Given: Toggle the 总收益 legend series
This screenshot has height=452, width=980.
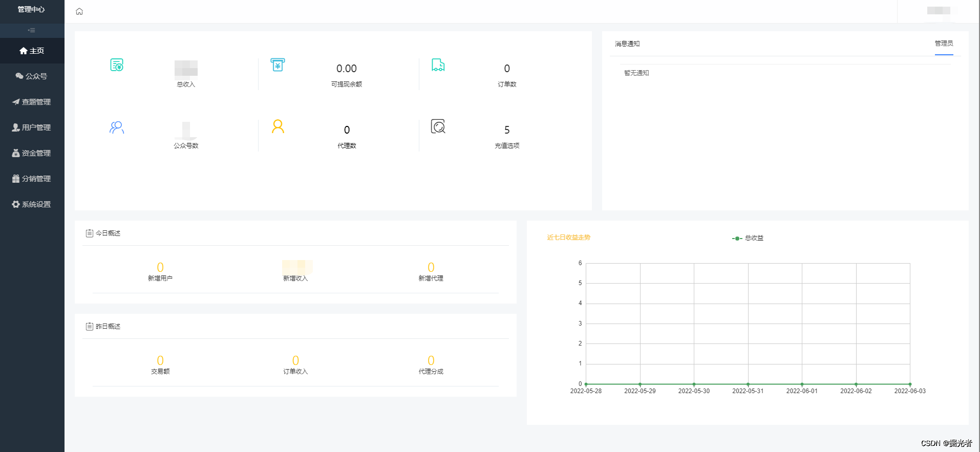Looking at the screenshot, I should [x=748, y=238].
